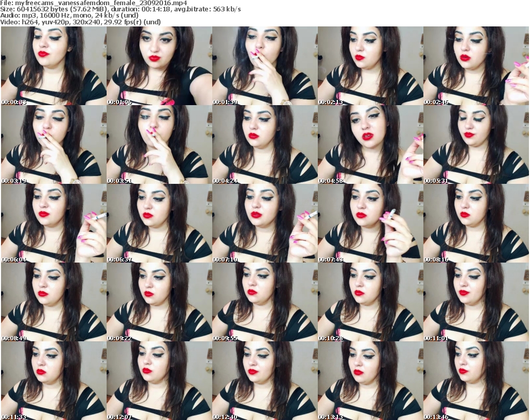Select the frame at 00:01:06

point(159,66)
